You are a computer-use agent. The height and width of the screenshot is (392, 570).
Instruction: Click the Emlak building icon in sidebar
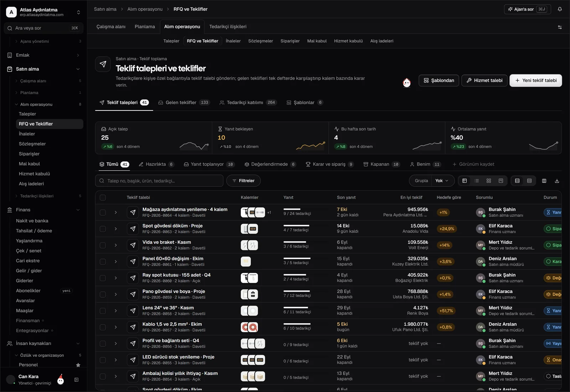(x=10, y=55)
